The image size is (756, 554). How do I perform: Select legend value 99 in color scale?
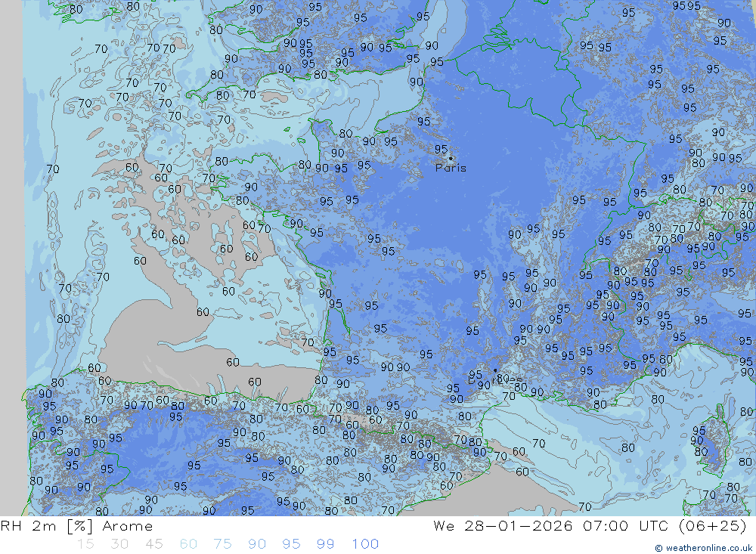coord(325,544)
